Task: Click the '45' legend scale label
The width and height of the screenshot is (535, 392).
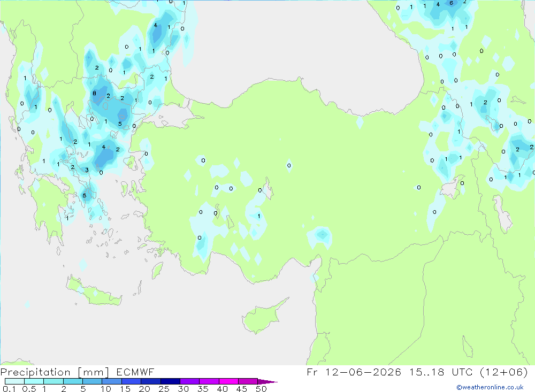Action: (242, 389)
